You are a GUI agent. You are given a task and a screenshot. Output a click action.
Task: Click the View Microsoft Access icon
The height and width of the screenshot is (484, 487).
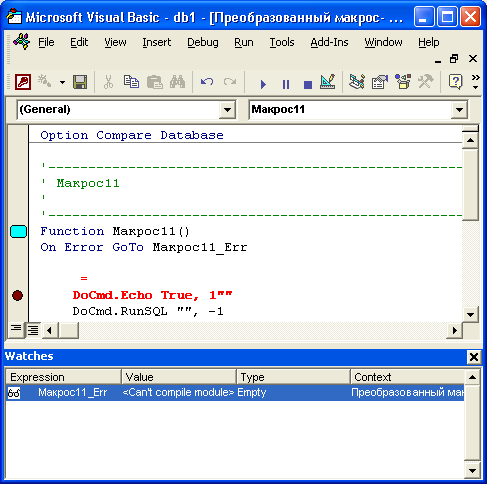(23, 82)
